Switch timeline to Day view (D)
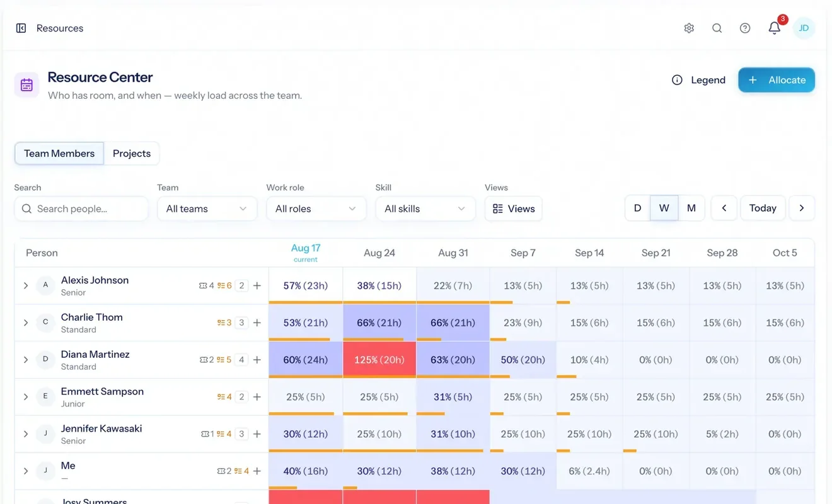832x504 pixels. point(637,209)
